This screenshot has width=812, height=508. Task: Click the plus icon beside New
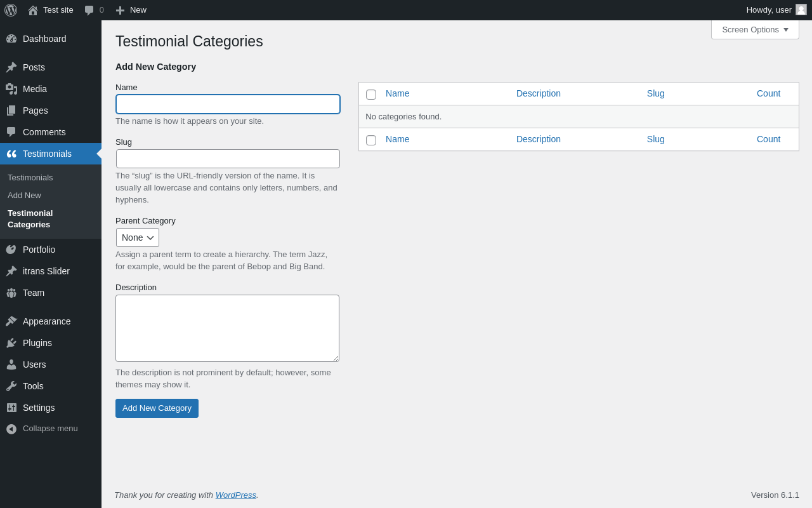click(120, 10)
